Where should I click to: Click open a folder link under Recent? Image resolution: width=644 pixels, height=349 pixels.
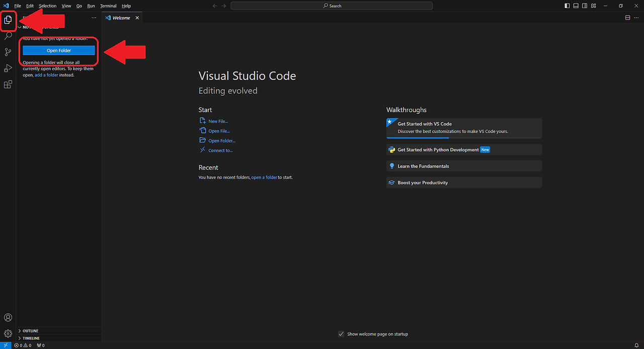point(264,177)
